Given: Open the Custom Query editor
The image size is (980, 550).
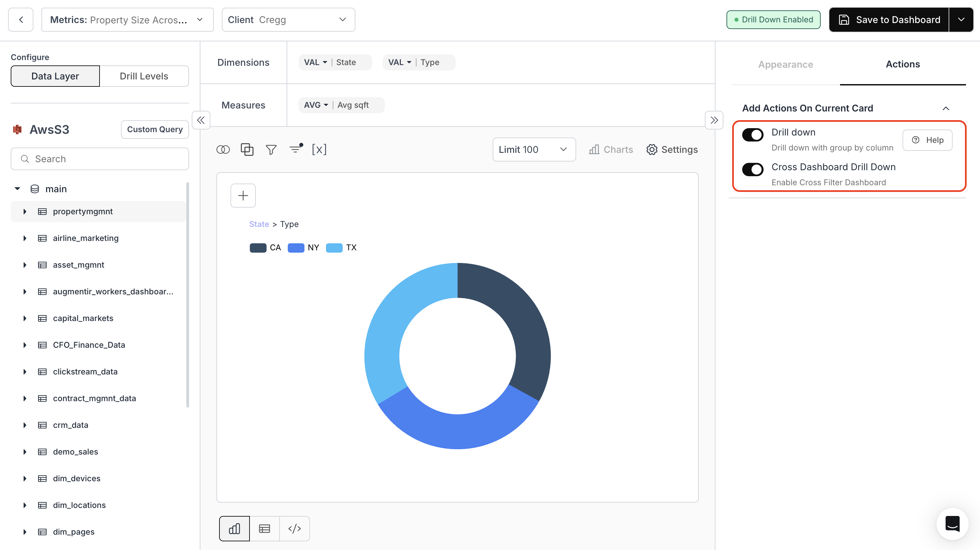Looking at the screenshot, I should coord(154,129).
